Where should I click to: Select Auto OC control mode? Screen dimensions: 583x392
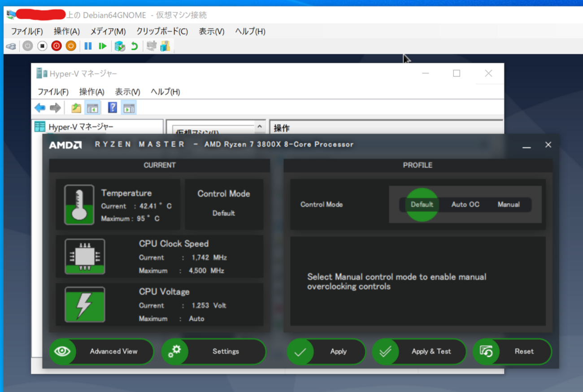pos(465,205)
